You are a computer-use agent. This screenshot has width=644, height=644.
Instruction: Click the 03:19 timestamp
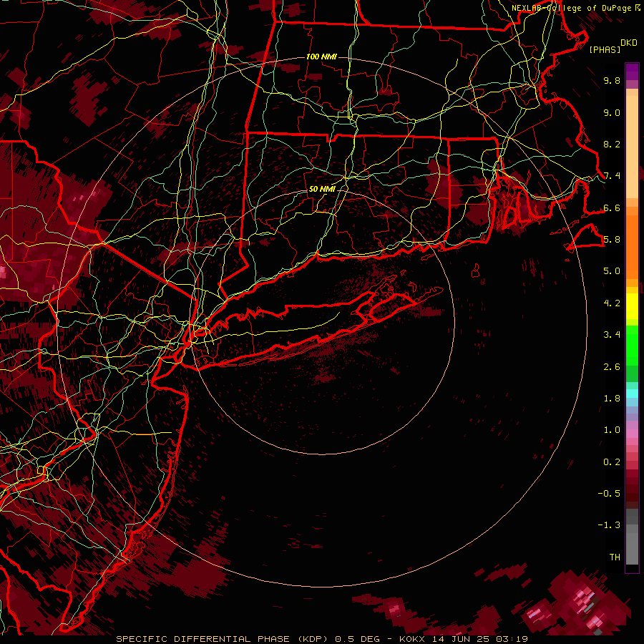[513, 639]
